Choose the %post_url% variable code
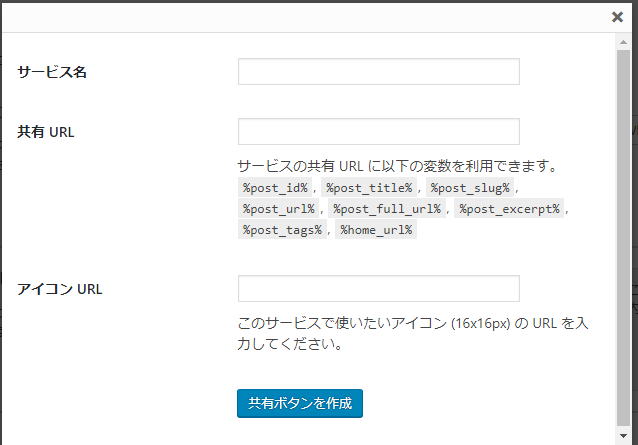Screen dimensions: 638x445 click(279, 209)
